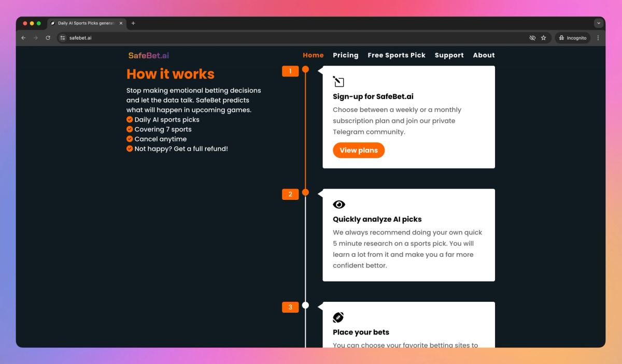Viewport: 622px width, 364px height.
Task: Select step 2 number badge
Action: pyautogui.click(x=290, y=194)
